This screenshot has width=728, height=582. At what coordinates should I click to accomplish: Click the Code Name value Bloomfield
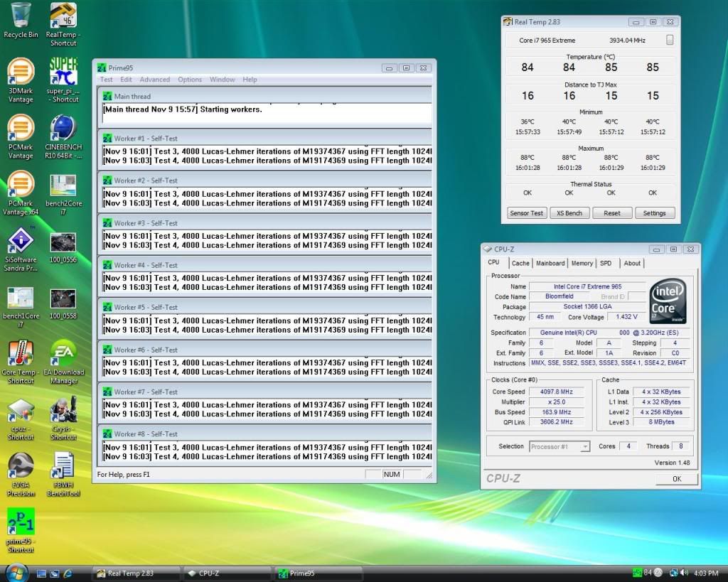pyautogui.click(x=560, y=296)
